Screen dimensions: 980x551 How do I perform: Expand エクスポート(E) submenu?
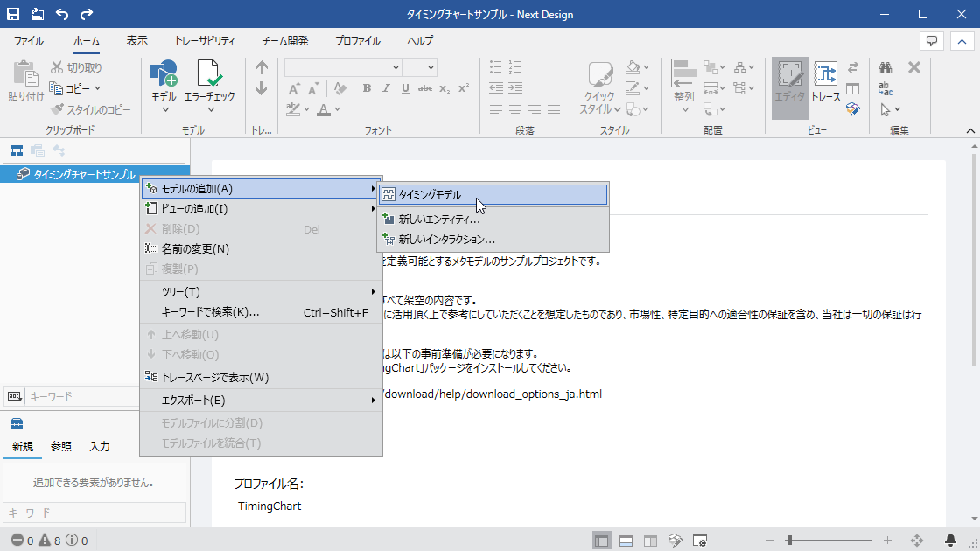[x=262, y=400]
